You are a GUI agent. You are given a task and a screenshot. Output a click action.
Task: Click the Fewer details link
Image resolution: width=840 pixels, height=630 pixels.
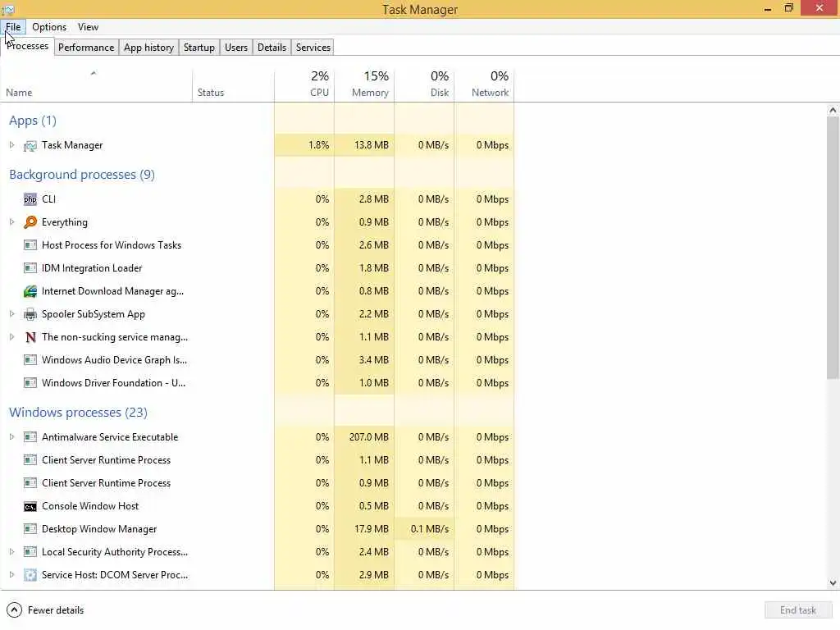[56, 610]
